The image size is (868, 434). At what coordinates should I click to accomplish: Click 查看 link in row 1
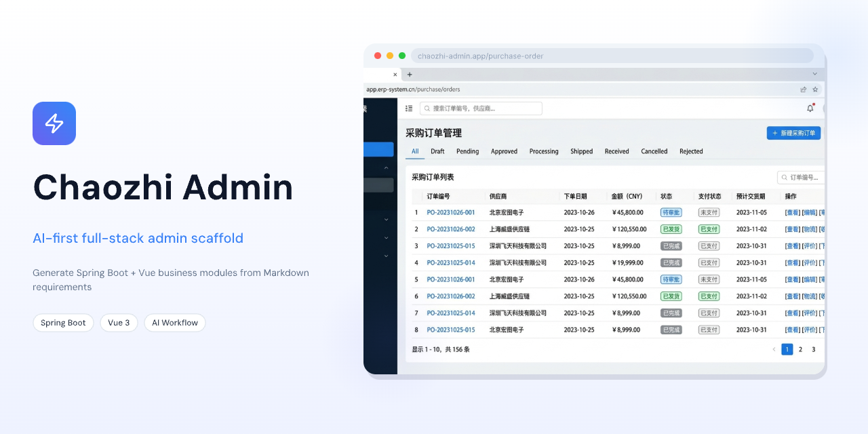pyautogui.click(x=793, y=212)
